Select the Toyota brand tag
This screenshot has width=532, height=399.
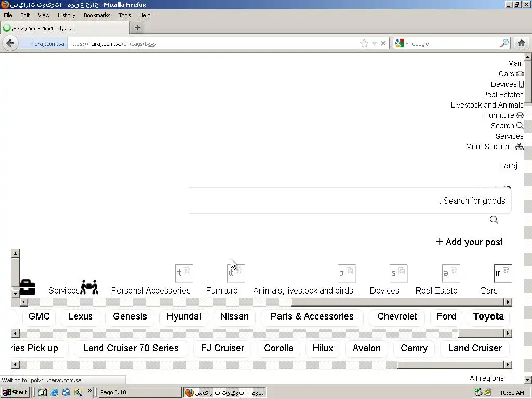point(488,316)
